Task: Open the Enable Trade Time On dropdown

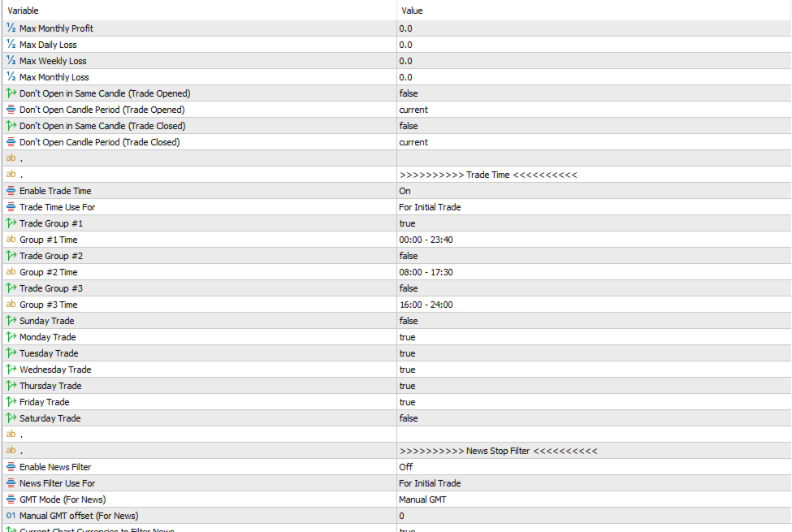Action: click(405, 191)
